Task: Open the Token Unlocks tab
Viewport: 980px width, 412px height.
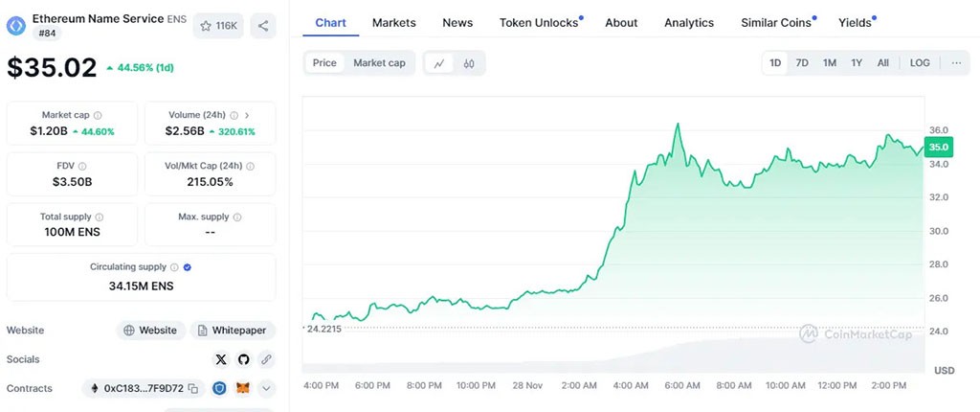Action: pos(540,22)
